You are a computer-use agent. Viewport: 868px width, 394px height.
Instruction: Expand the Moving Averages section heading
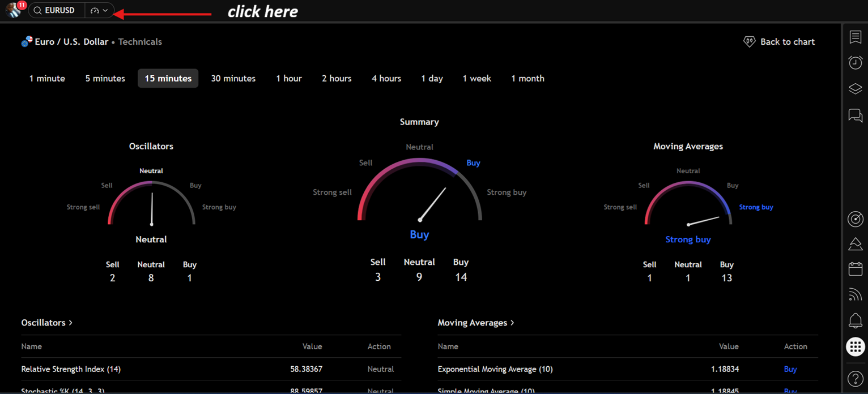pyautogui.click(x=476, y=323)
